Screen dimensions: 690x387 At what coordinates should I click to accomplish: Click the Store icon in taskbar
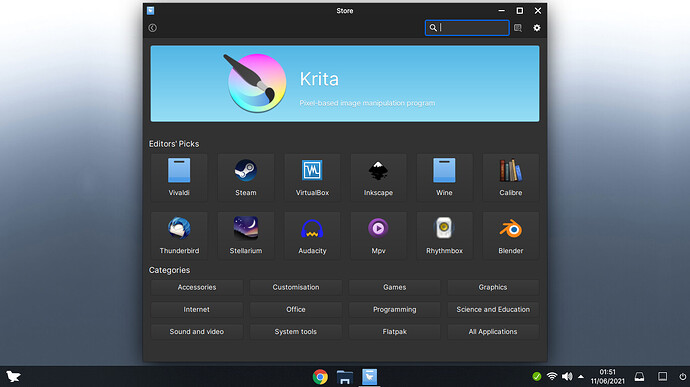(369, 377)
